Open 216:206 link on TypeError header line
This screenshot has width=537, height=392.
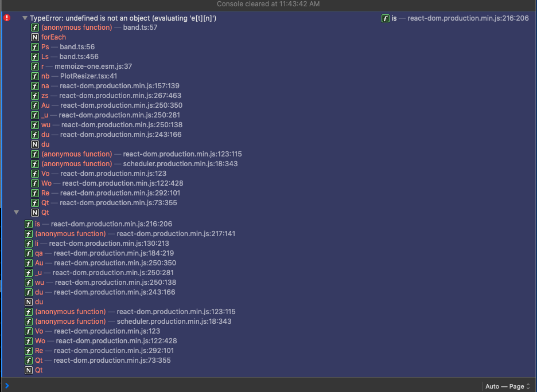pyautogui.click(x=468, y=18)
